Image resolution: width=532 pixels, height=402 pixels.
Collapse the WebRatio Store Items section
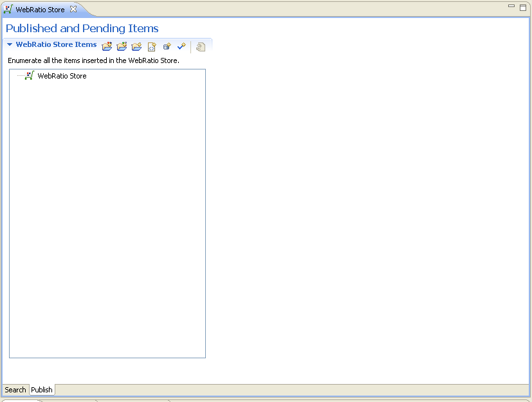pos(10,44)
